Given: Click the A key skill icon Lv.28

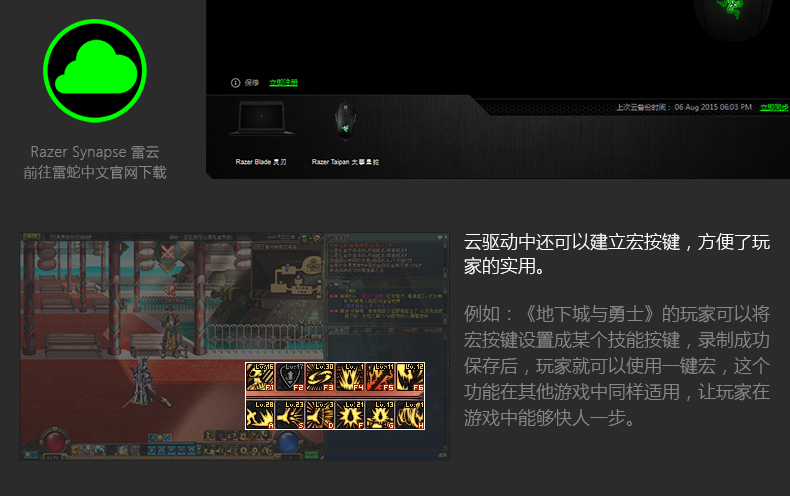Looking at the screenshot, I should pos(260,414).
